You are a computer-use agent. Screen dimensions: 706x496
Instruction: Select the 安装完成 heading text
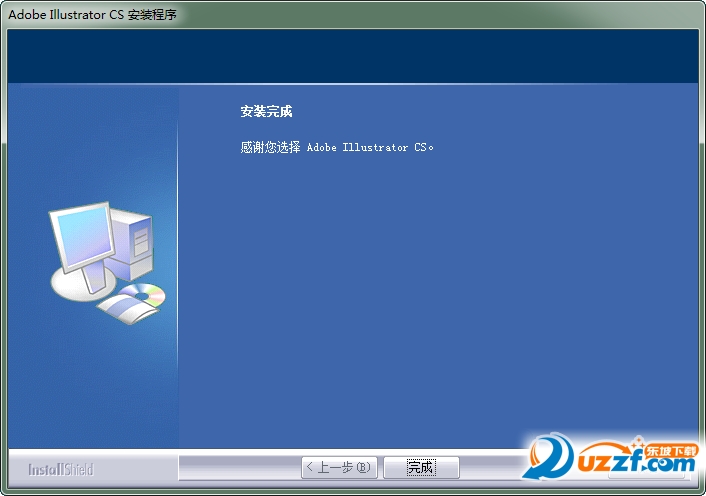[266, 111]
